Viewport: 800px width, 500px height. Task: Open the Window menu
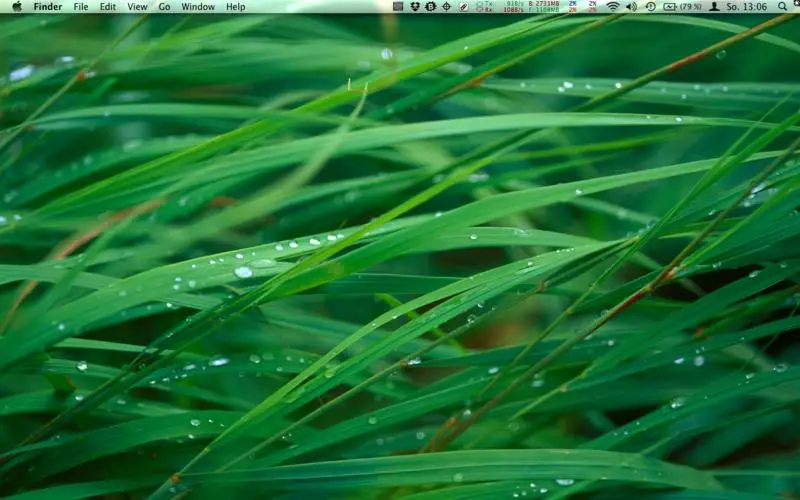[x=198, y=6]
